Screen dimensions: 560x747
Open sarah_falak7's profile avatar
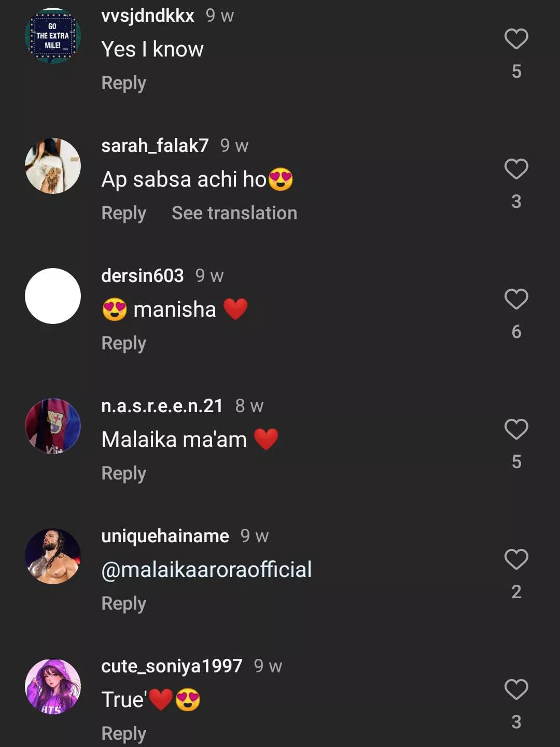(53, 166)
